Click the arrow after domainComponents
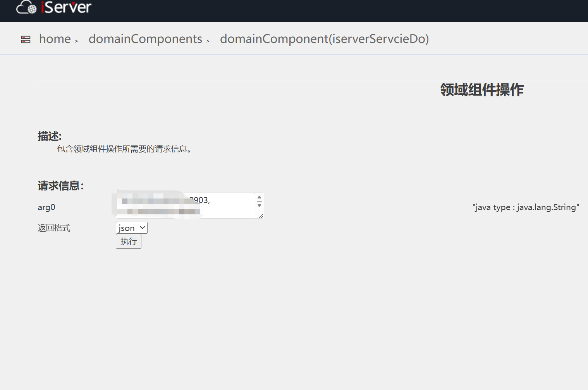 click(208, 41)
